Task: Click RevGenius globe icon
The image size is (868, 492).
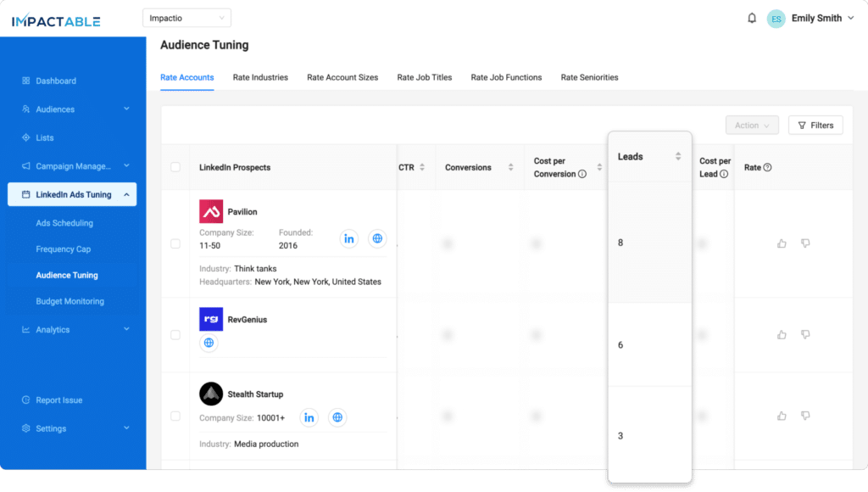Action: pos(208,344)
